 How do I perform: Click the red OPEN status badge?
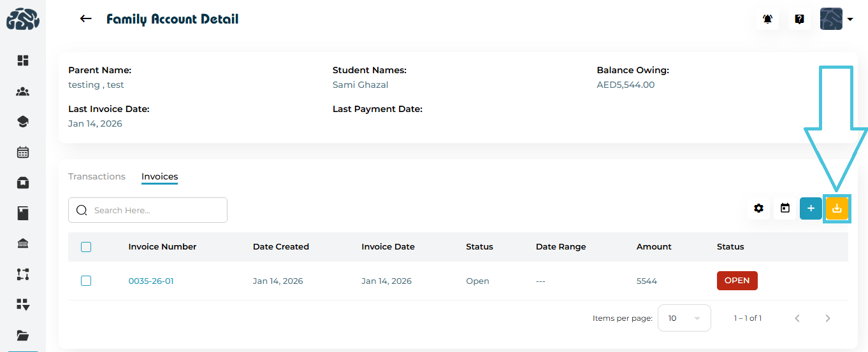737,281
